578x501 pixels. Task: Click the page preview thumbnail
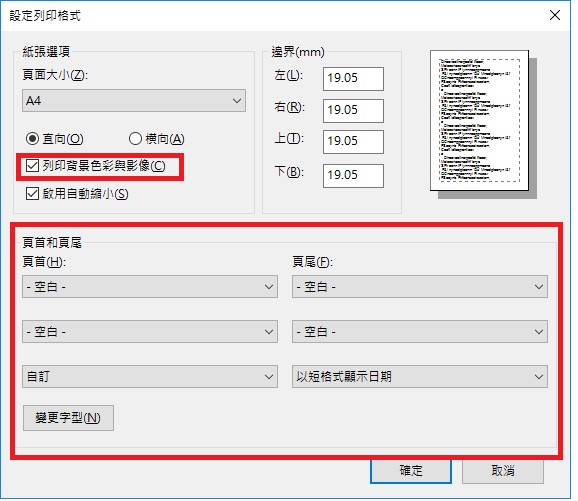pyautogui.click(x=480, y=121)
